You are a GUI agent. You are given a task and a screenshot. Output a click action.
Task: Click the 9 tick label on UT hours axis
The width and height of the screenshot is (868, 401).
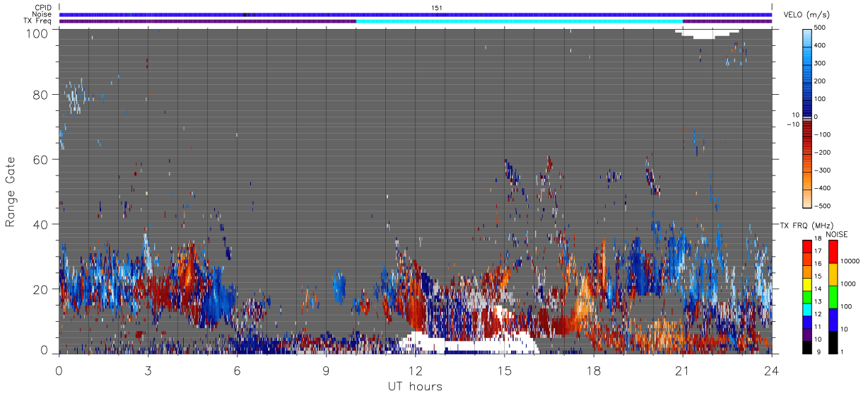click(327, 370)
